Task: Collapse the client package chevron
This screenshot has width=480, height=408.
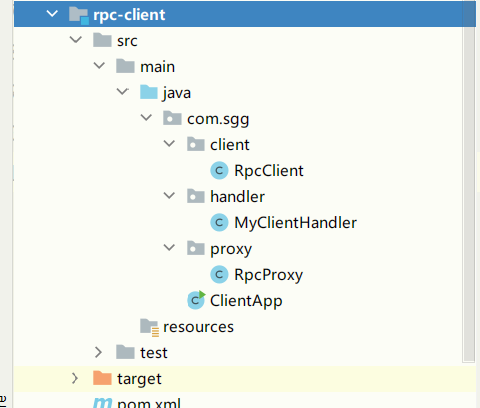Action: [169, 144]
